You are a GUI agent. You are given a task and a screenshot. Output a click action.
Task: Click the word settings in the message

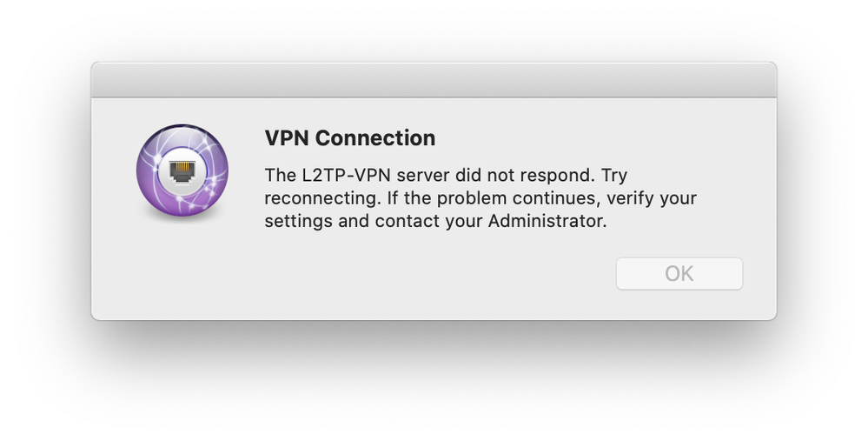tap(298, 221)
